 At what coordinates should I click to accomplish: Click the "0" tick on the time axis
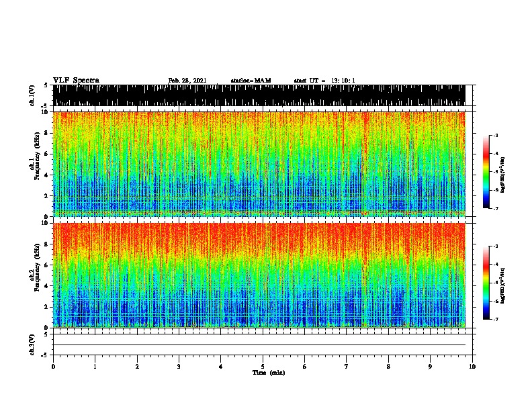[53, 367]
